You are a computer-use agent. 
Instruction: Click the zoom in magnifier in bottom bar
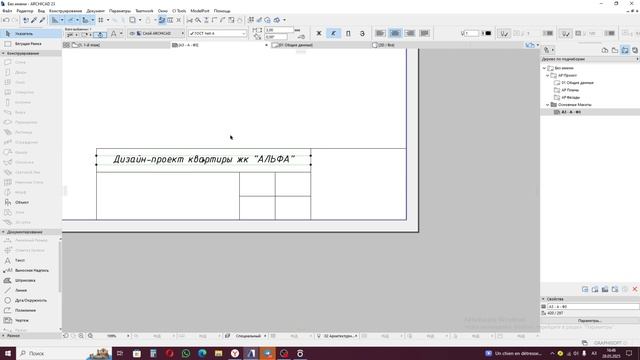[x=90, y=336]
